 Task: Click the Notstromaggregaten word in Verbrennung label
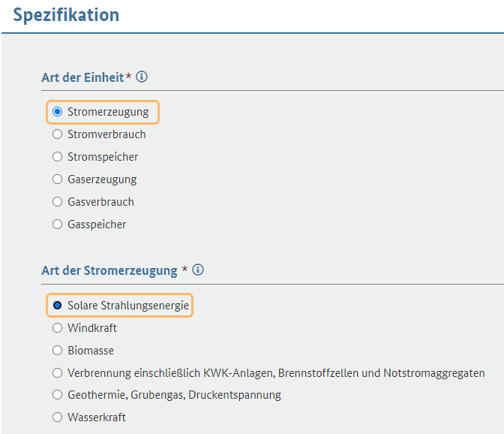click(434, 373)
